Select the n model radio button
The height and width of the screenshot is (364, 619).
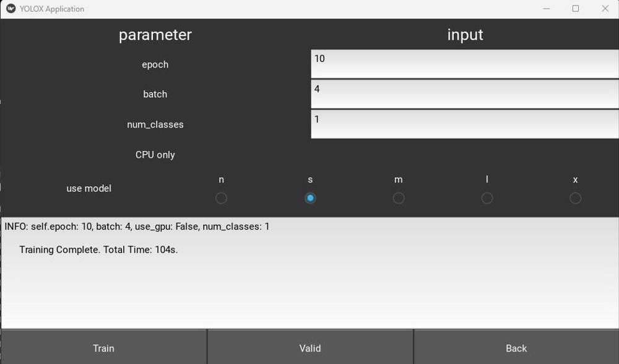tap(221, 198)
